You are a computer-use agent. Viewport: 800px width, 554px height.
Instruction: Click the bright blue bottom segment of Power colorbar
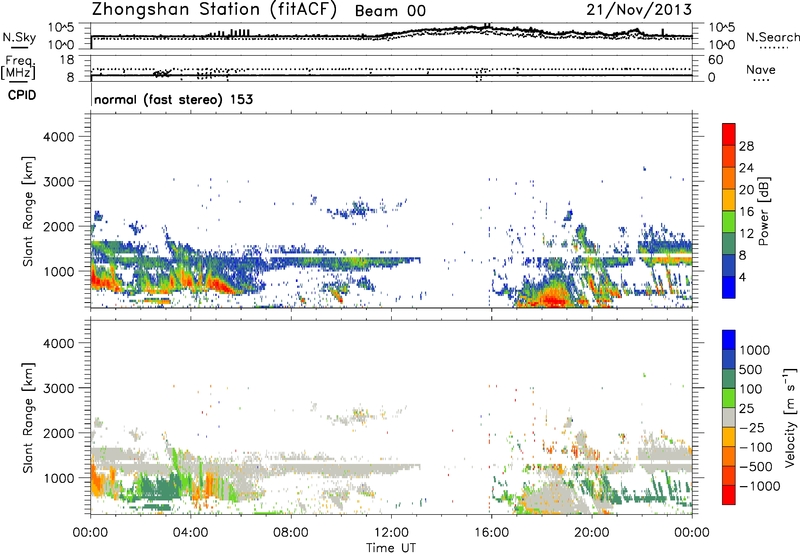point(729,287)
